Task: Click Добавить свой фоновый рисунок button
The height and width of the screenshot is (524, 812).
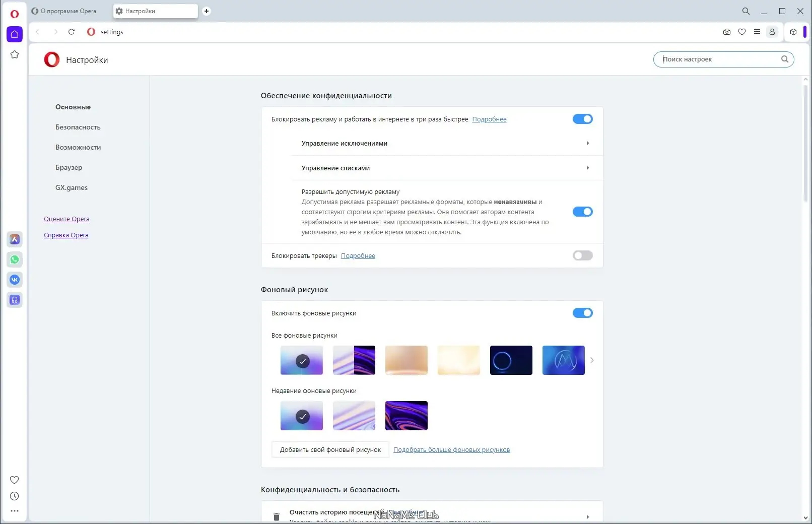Action: click(330, 449)
